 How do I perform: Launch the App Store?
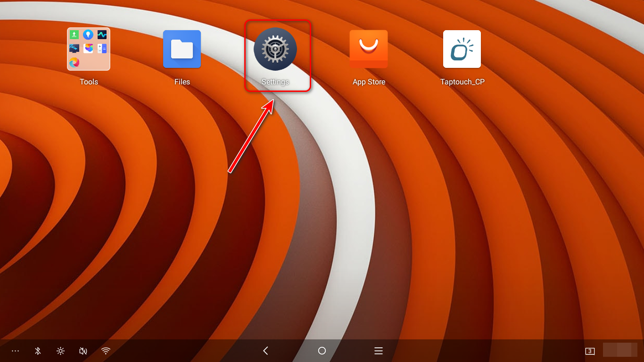(x=369, y=49)
